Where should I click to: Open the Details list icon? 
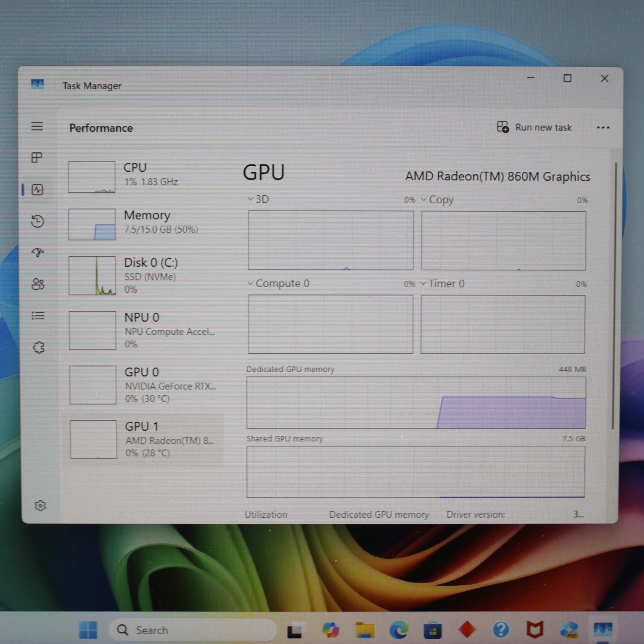[38, 316]
